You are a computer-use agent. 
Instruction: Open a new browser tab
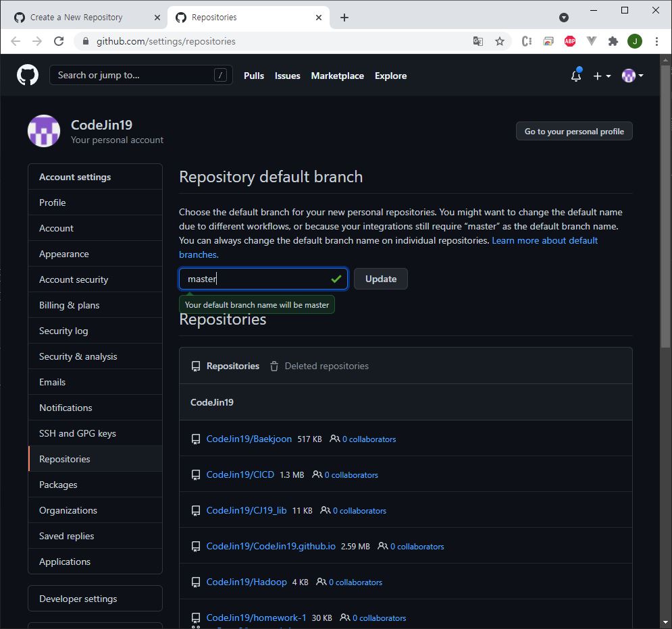click(x=344, y=17)
